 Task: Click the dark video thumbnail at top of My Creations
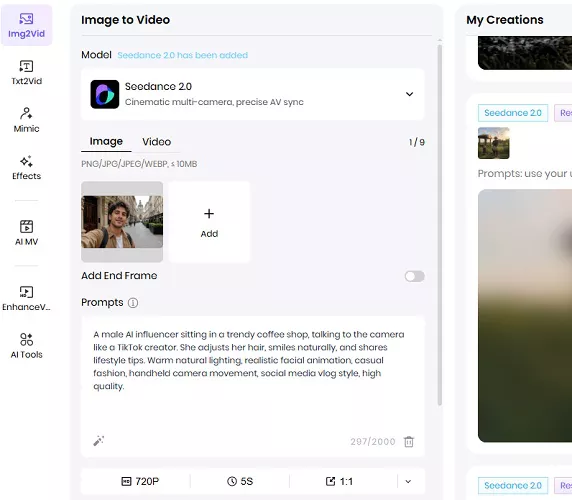pos(525,53)
